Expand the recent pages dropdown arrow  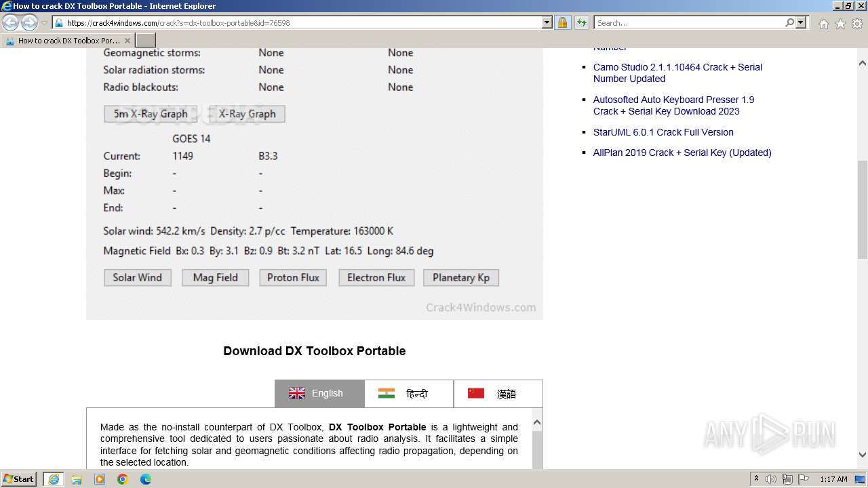tap(44, 23)
